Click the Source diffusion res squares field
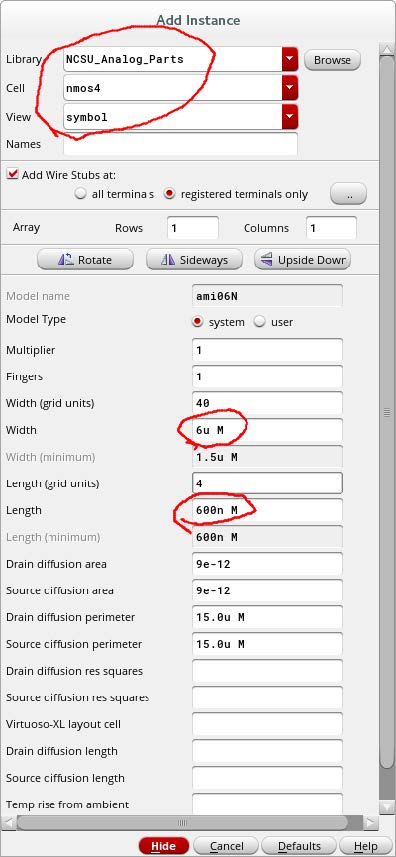396x857 pixels. point(268,697)
